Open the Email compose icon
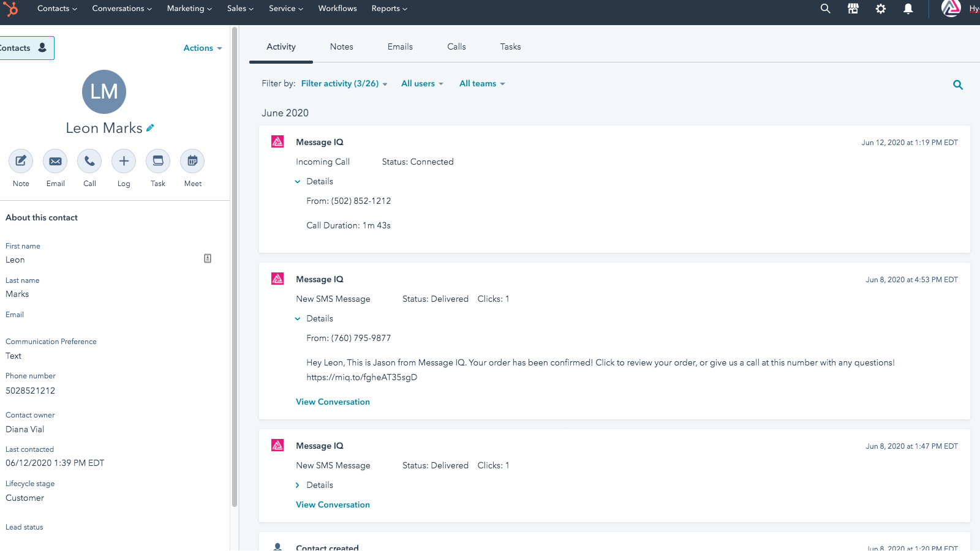Screen dimensions: 980x551 coord(55,160)
